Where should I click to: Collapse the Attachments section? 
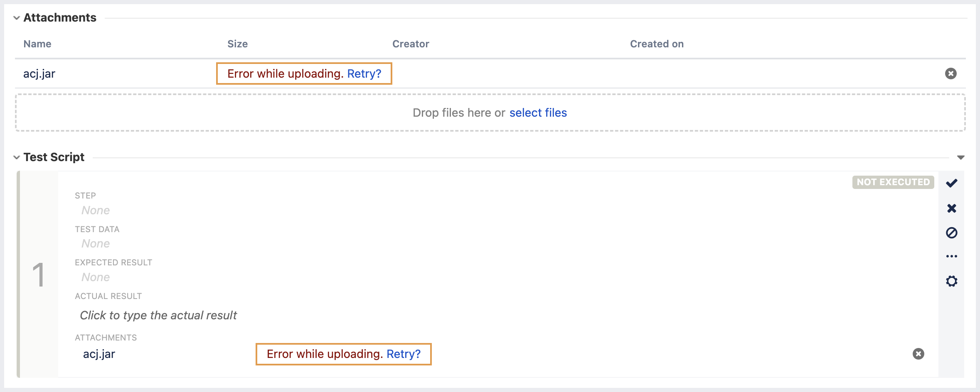tap(17, 18)
